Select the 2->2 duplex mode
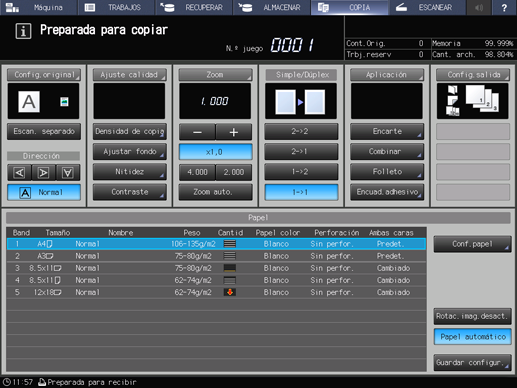This screenshot has width=517, height=388. (301, 131)
